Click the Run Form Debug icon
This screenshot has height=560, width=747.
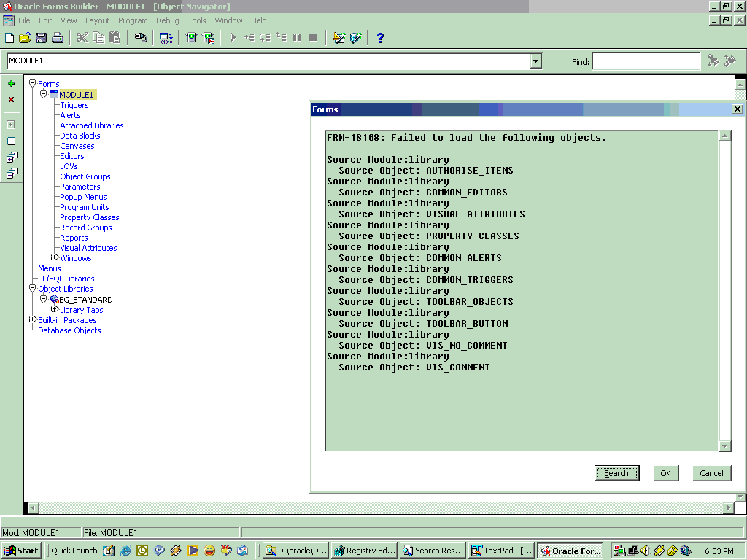[x=208, y=38]
